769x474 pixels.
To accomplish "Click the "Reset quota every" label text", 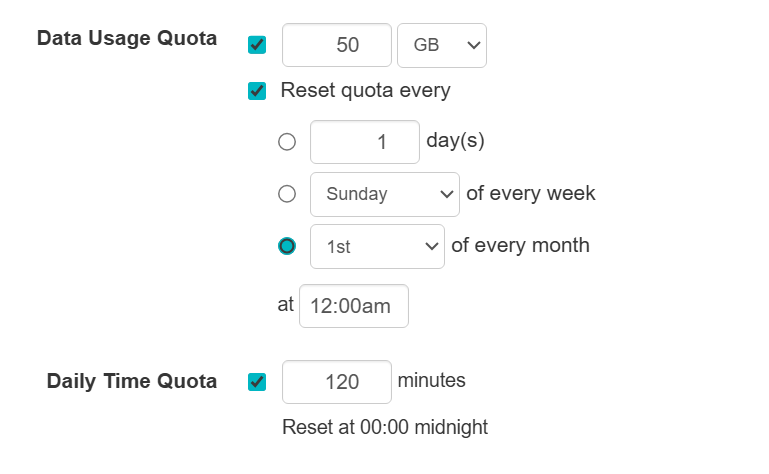I will pos(365,91).
